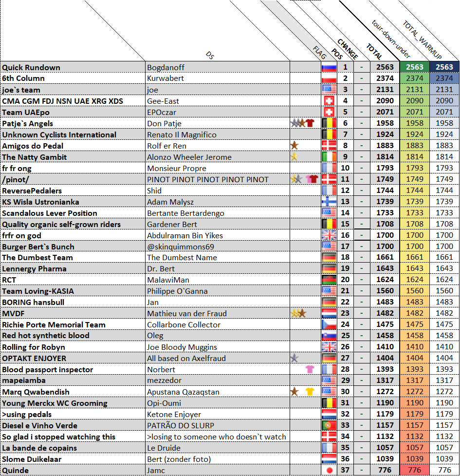Viewport: 460px width, 476px height.
Task: Select position number 20 in RCT row
Action: pos(345,279)
